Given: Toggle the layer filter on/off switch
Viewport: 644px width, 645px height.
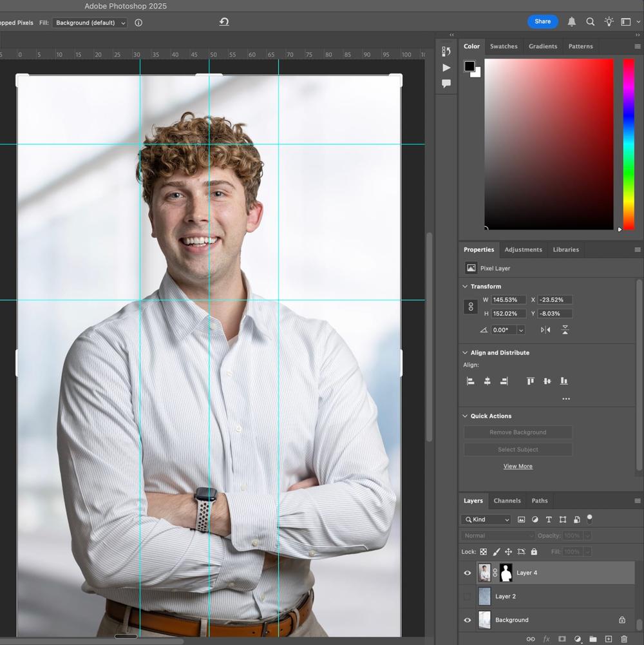Looking at the screenshot, I should click(x=590, y=519).
